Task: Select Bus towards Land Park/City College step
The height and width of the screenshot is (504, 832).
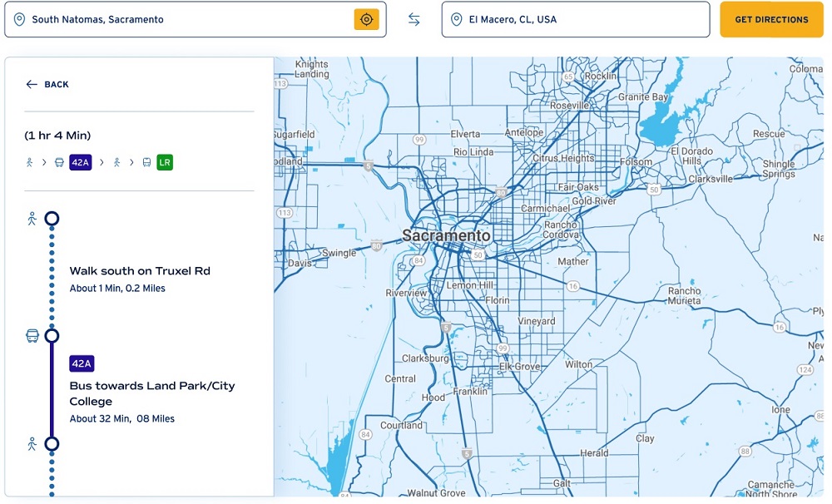Action: click(x=152, y=393)
